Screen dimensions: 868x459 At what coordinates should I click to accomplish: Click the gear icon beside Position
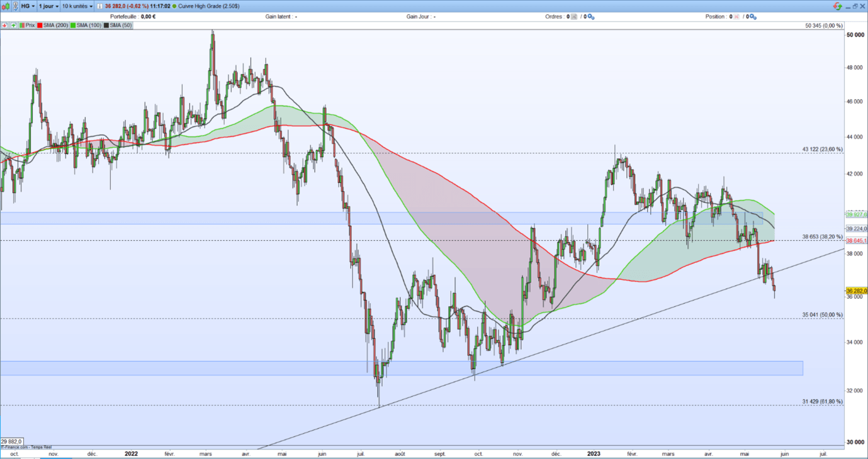pos(753,17)
